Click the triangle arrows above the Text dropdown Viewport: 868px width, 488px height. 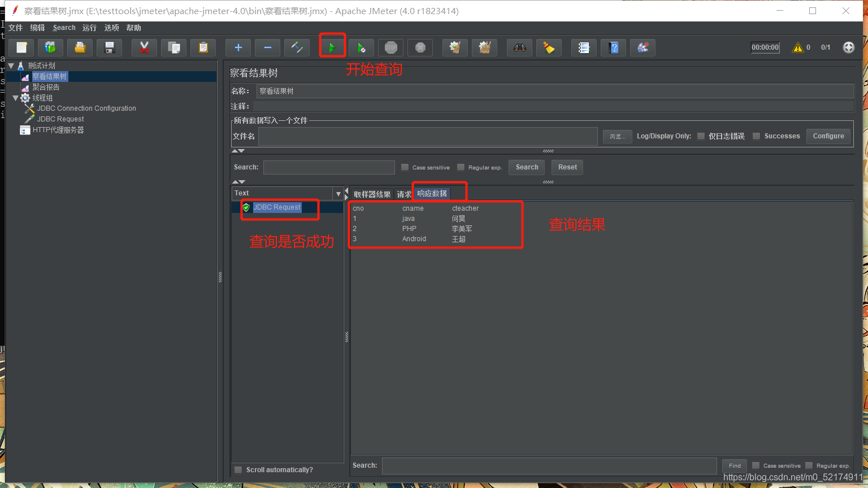tap(238, 182)
